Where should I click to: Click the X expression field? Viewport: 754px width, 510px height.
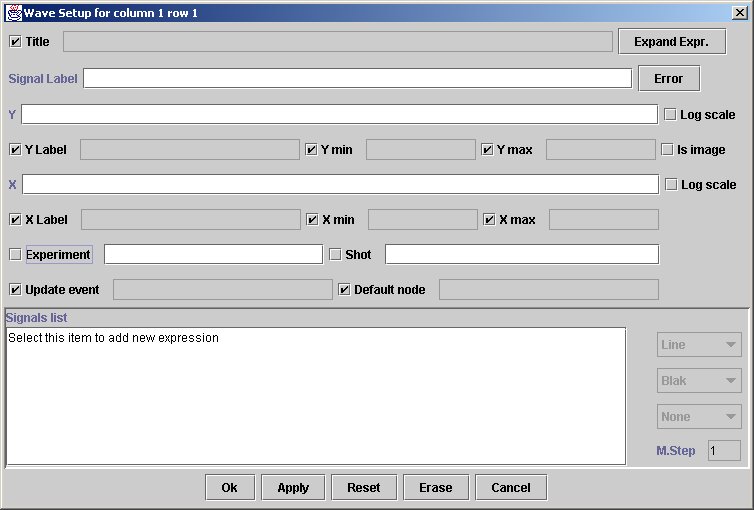coord(340,185)
